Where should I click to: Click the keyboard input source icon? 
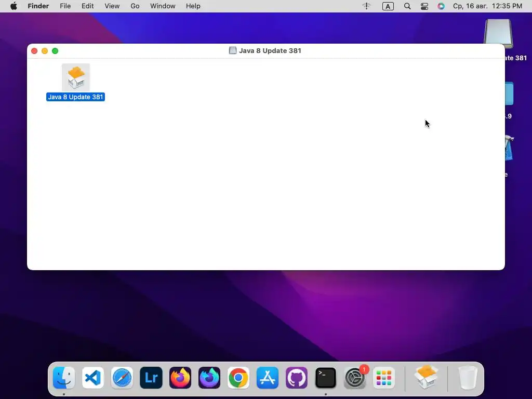[x=388, y=6]
